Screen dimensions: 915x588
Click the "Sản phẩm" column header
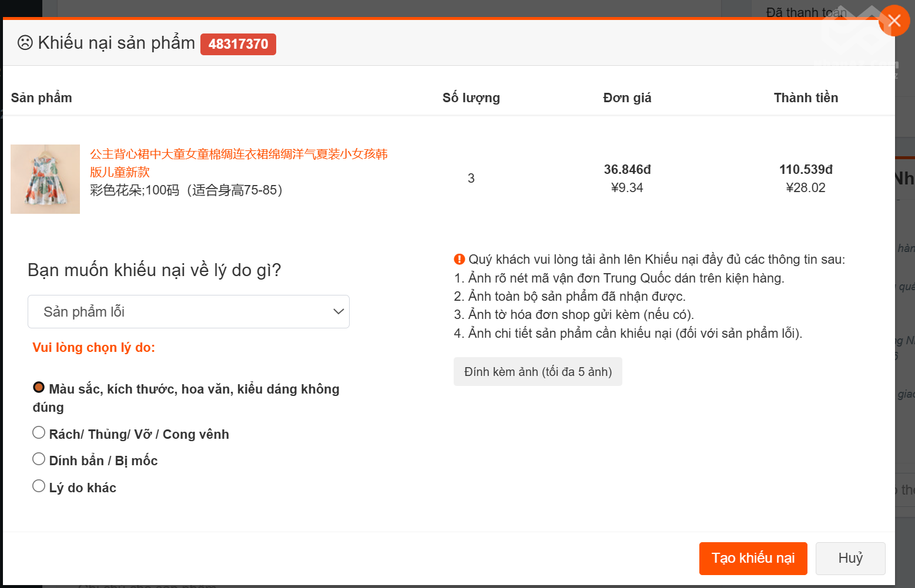click(41, 98)
